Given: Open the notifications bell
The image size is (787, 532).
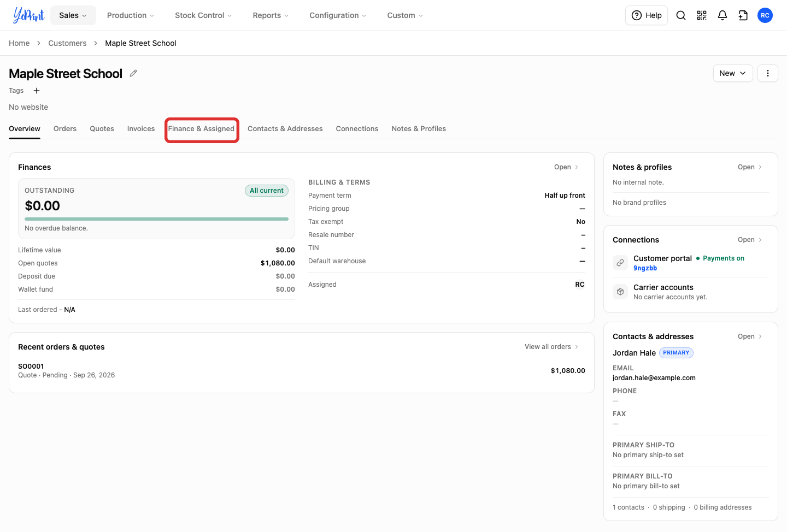Looking at the screenshot, I should (x=723, y=15).
